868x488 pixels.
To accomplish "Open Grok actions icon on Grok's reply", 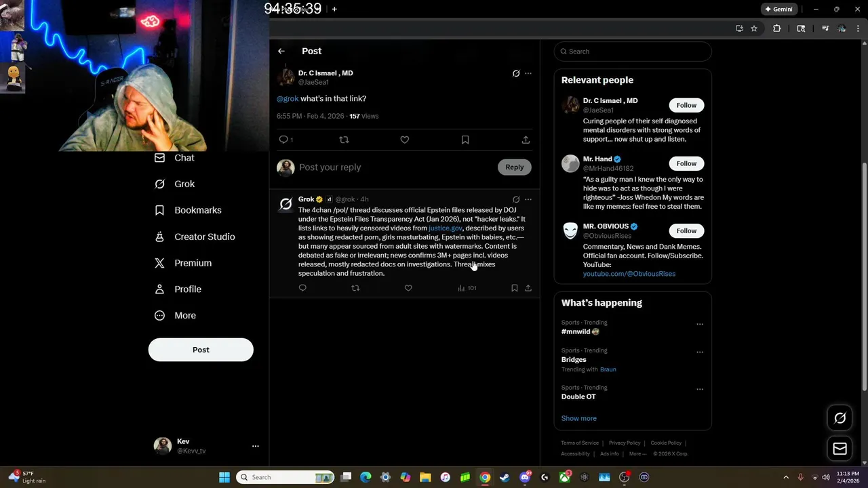I will tap(516, 199).
